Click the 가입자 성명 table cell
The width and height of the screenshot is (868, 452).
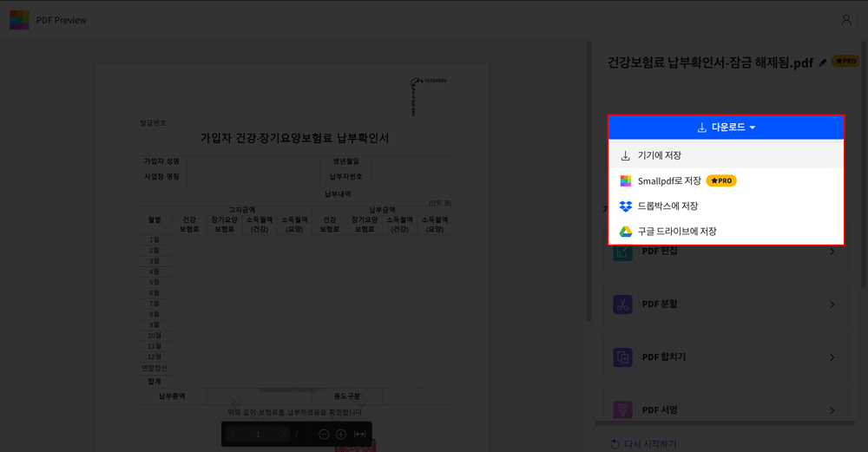(161, 161)
